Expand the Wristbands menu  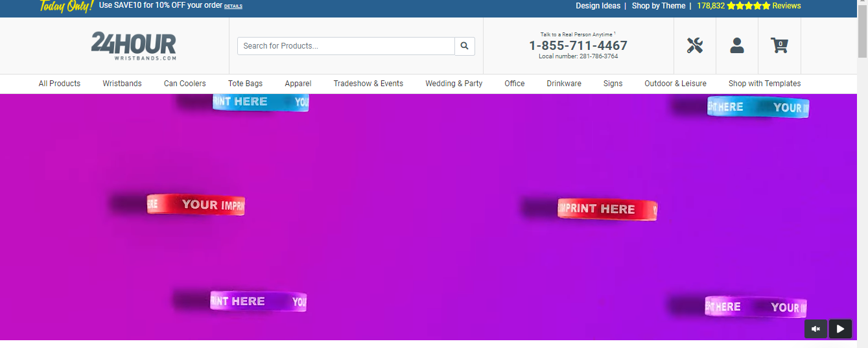[122, 84]
